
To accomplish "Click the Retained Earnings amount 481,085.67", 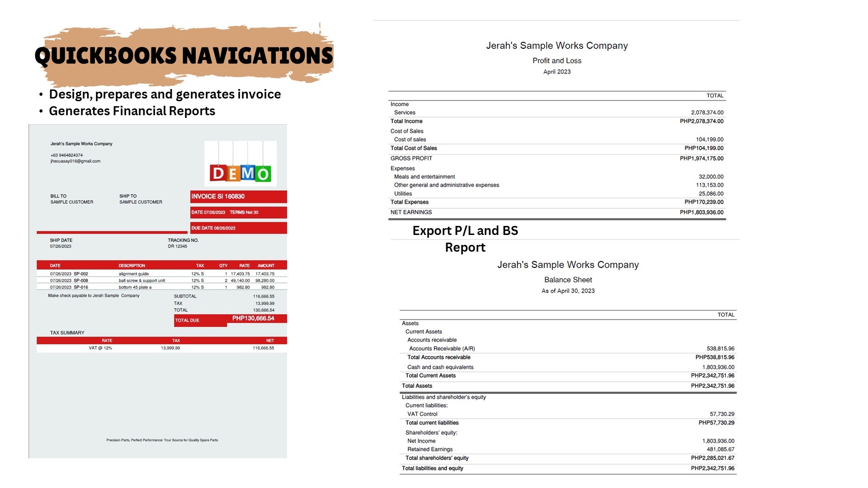I will point(720,450).
